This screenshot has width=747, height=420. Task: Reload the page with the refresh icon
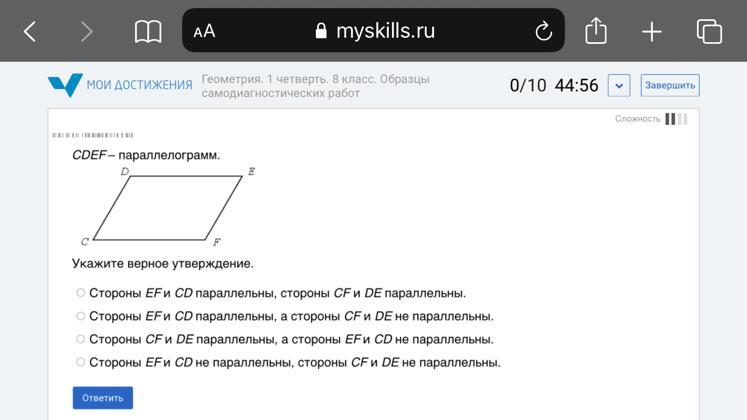pyautogui.click(x=543, y=31)
